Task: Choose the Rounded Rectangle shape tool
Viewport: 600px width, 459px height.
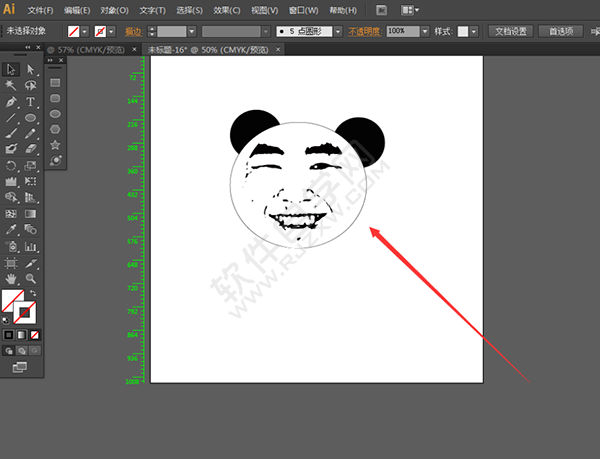Action: click(x=55, y=98)
